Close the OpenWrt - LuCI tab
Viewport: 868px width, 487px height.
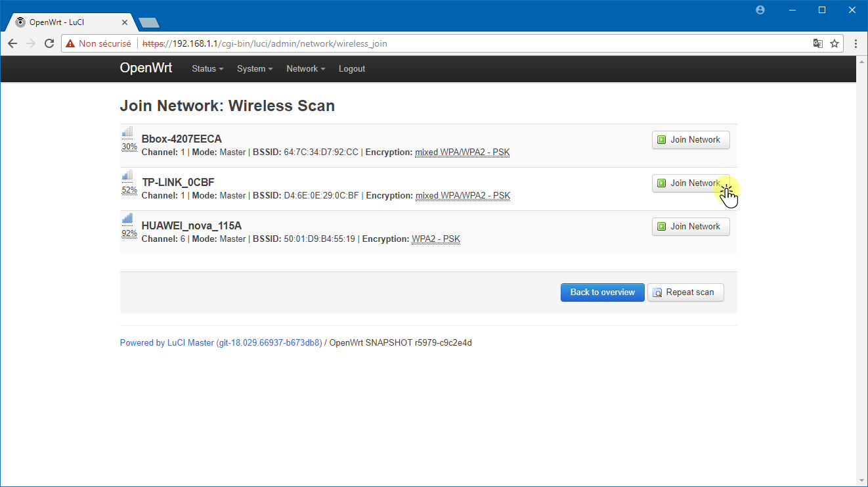[x=125, y=22]
